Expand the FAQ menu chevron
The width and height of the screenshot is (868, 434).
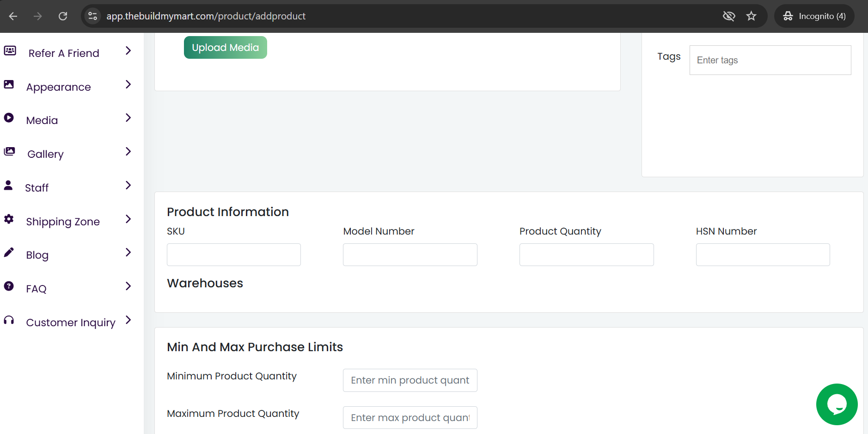click(x=128, y=286)
